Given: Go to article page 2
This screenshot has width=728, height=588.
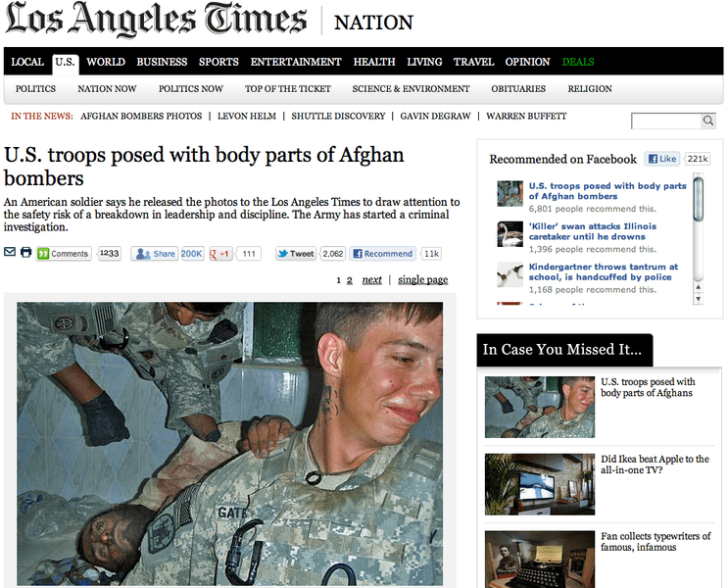Looking at the screenshot, I should click(x=350, y=280).
